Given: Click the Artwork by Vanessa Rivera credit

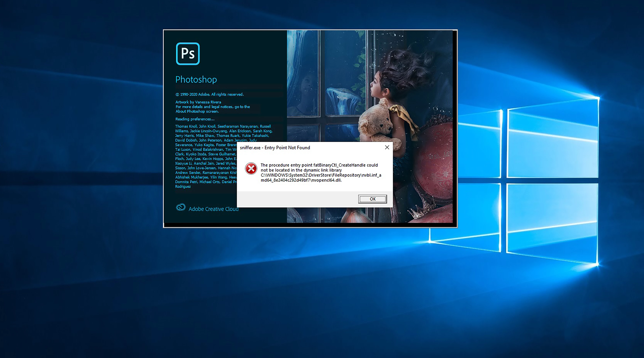Looking at the screenshot, I should click(x=198, y=102).
